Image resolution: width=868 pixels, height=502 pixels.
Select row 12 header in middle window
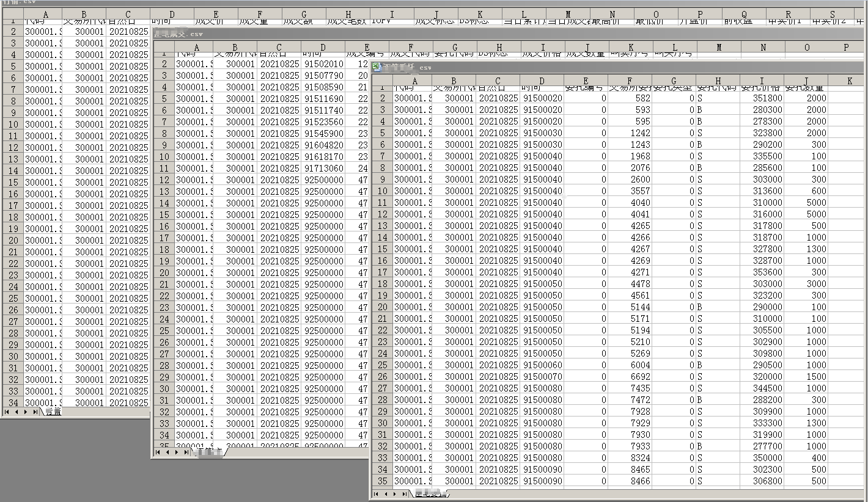click(x=163, y=180)
